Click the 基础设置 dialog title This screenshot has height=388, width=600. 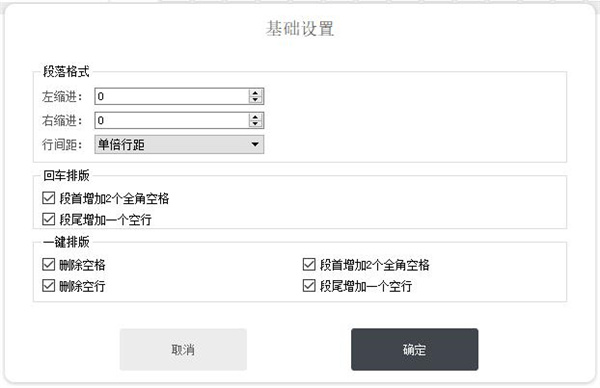click(x=300, y=29)
